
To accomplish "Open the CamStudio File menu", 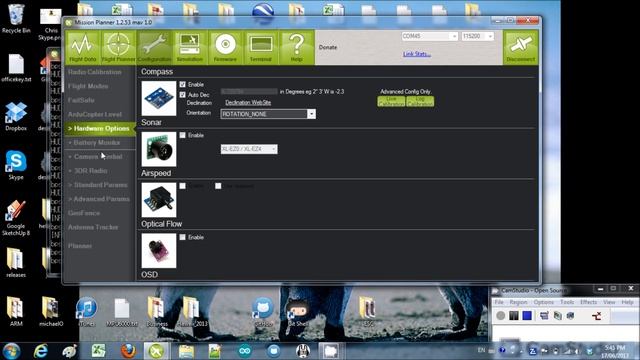I will tap(499, 302).
